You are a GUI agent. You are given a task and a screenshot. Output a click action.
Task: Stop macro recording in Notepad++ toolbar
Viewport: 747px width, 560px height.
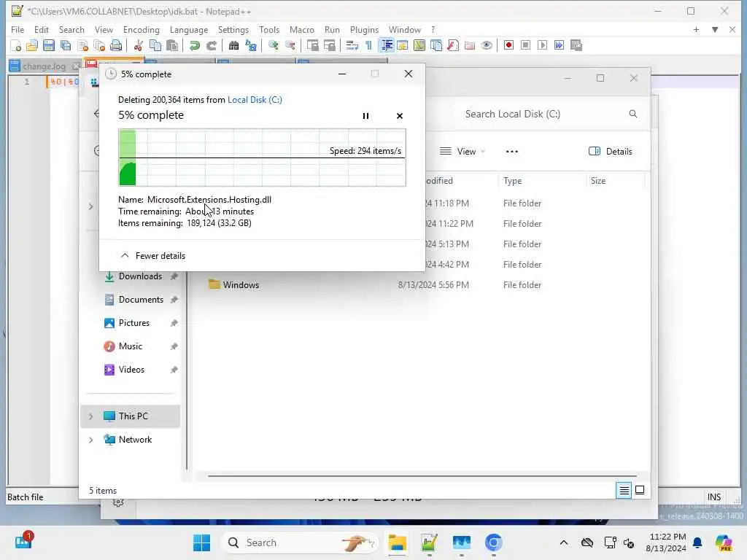[525, 45]
